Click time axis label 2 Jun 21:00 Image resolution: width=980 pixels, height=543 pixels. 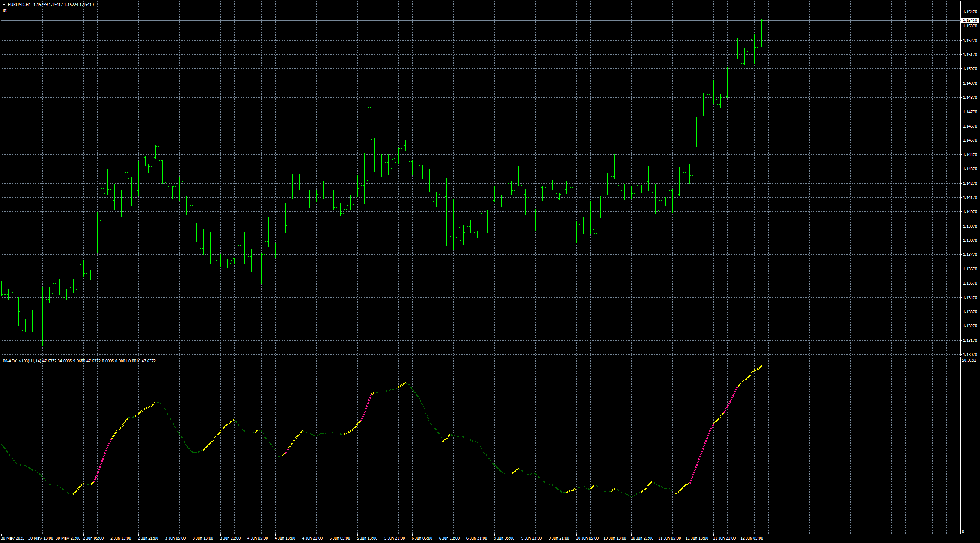tap(148, 538)
